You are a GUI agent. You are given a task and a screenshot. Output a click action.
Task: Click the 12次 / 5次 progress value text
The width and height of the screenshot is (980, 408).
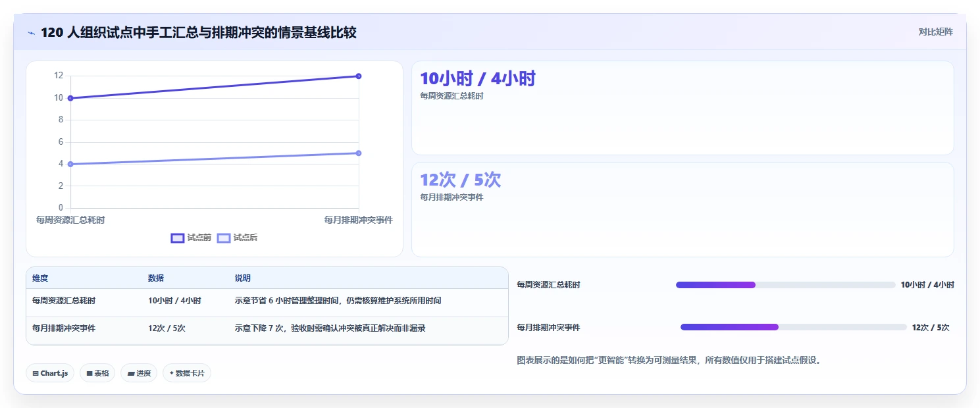(x=931, y=327)
